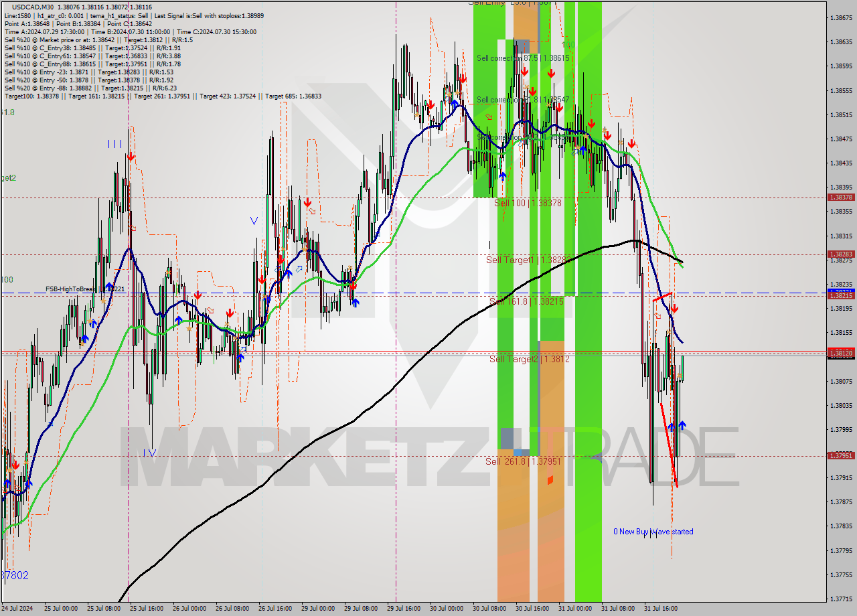Click 1.38675 on the price axis

coord(841,17)
